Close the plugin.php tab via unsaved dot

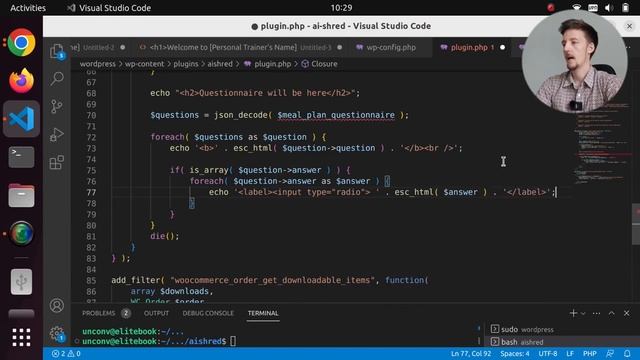[502, 47]
